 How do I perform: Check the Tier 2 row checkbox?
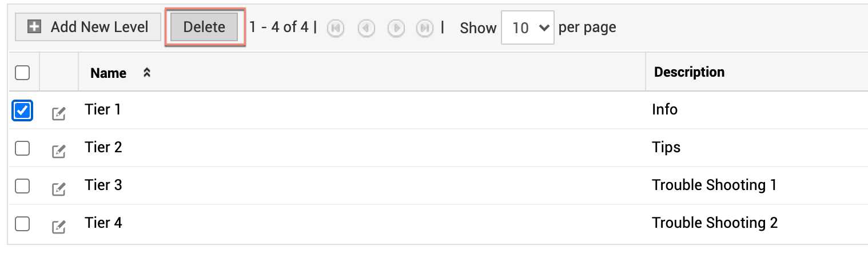coord(22,148)
